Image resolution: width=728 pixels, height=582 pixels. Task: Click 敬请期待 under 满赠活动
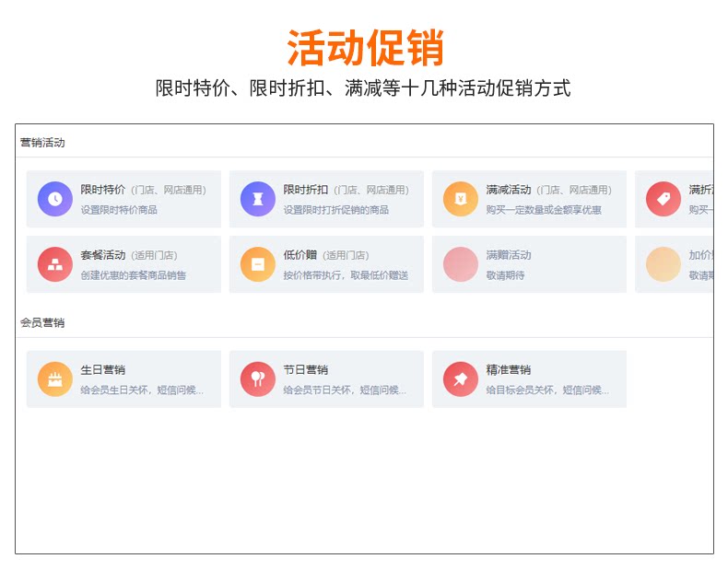[506, 275]
